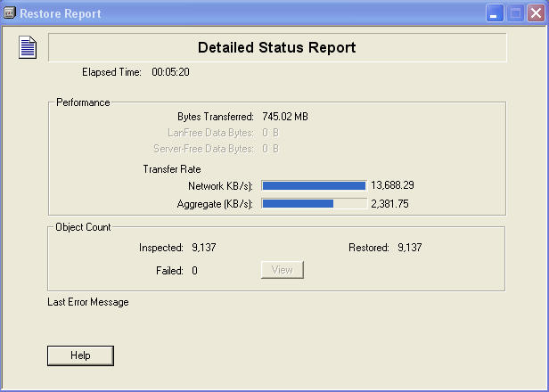Click the View failed objects button
This screenshot has width=549, height=392.
tap(282, 270)
